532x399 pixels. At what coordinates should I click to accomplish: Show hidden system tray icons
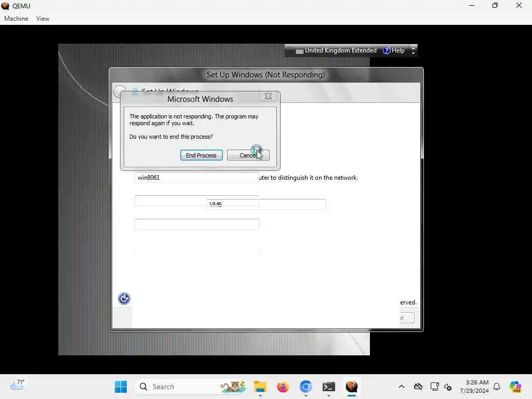click(402, 387)
